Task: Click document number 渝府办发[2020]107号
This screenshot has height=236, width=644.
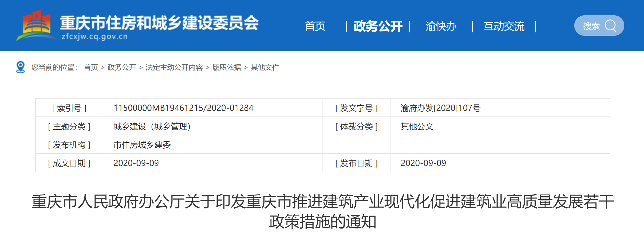Action: click(440, 108)
